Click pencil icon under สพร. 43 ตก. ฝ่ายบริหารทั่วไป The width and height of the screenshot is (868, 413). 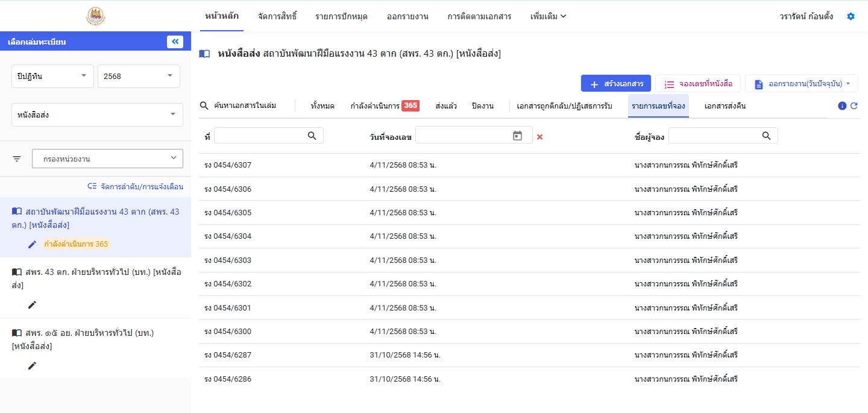click(x=32, y=304)
